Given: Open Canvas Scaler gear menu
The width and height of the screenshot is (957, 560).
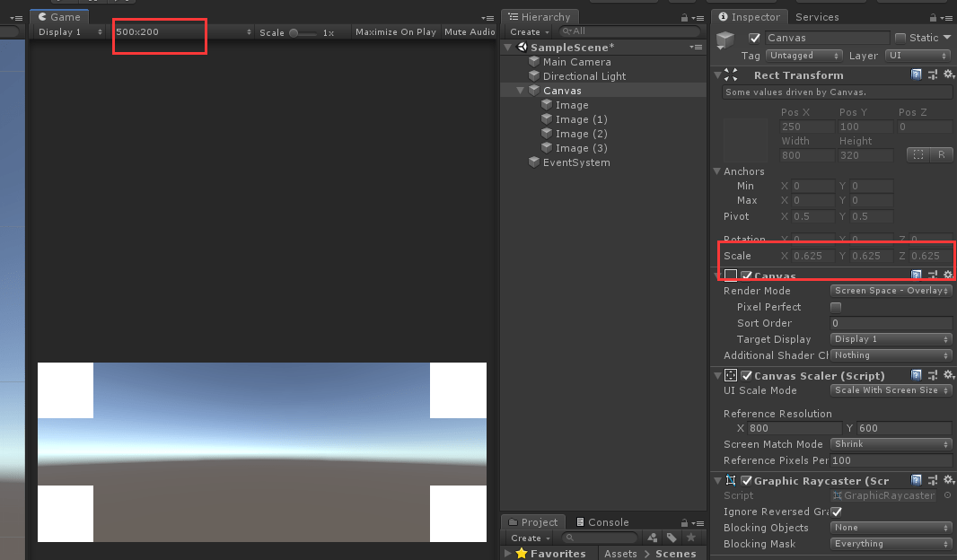Looking at the screenshot, I should [x=948, y=375].
